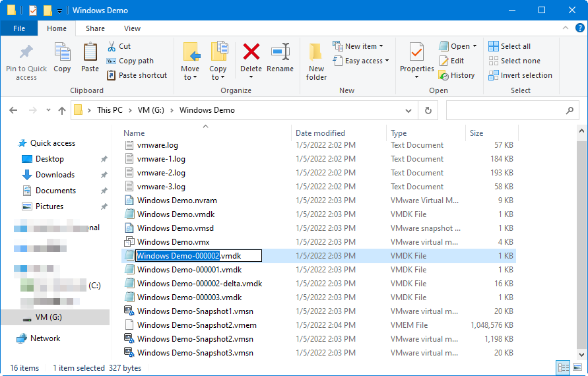The height and width of the screenshot is (376, 588).
Task: Open Desktop in navigation pane
Action: (x=49, y=159)
